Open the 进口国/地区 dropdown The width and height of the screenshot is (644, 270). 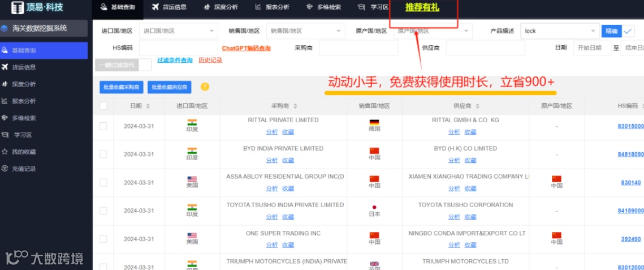pyautogui.click(x=179, y=31)
